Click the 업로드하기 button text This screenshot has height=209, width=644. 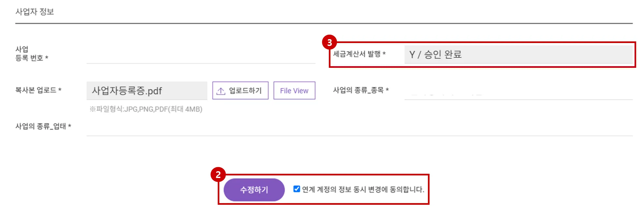click(x=245, y=91)
